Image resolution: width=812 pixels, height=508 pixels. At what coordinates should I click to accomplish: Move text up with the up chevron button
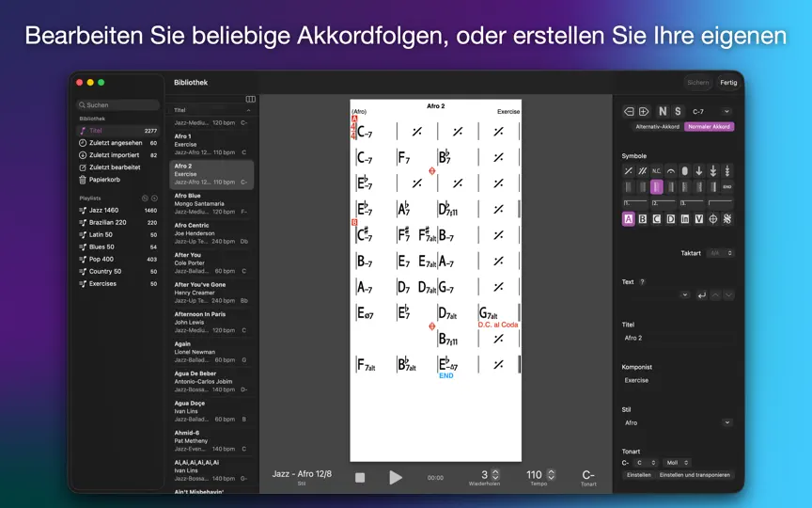point(715,295)
